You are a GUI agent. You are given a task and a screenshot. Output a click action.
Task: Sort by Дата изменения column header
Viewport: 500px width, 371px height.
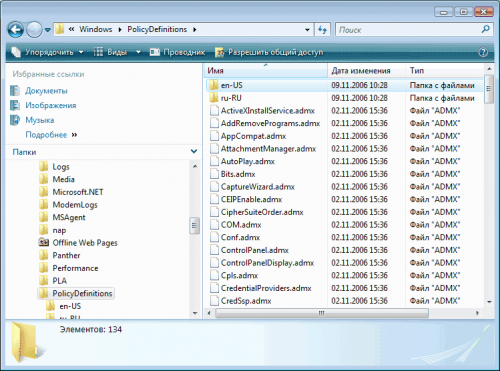pos(366,71)
